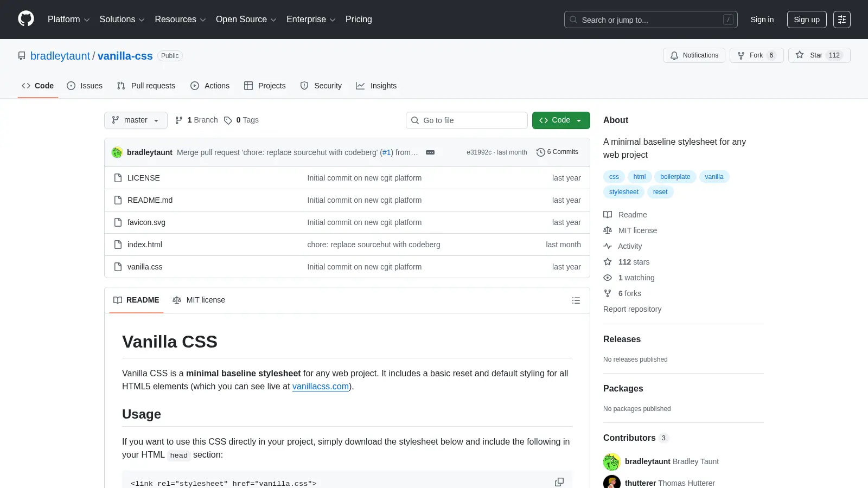Viewport: 868px width, 488px height.
Task: Open the Contributors heading link
Action: (x=636, y=438)
